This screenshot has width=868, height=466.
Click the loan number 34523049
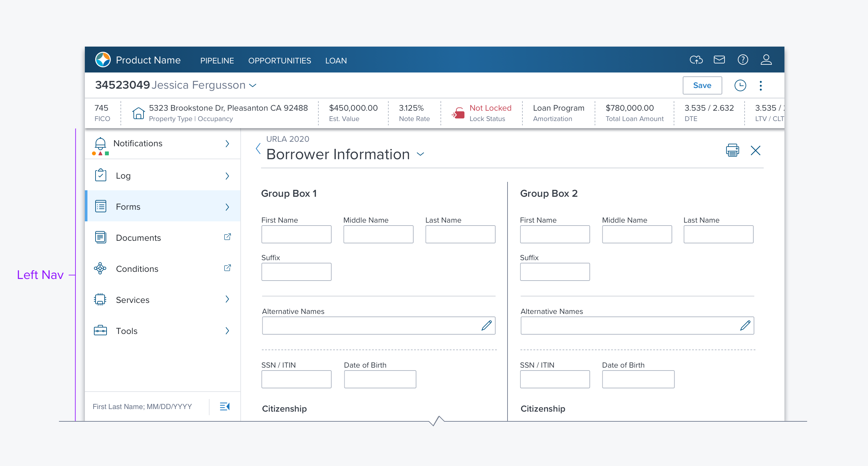click(122, 85)
